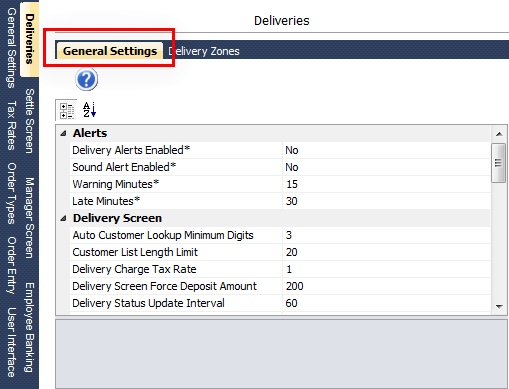This screenshot has height=389, width=509.
Task: Click the scrollbar up arrow
Action: point(499,134)
